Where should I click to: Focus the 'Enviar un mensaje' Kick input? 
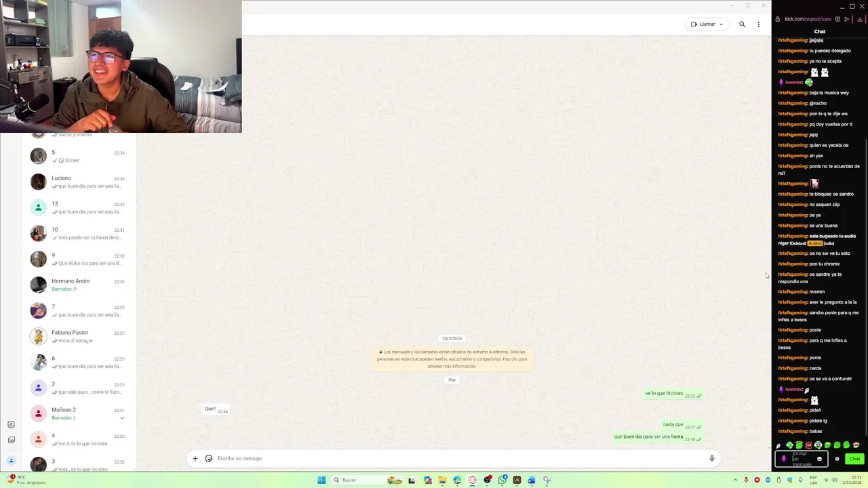point(802,459)
